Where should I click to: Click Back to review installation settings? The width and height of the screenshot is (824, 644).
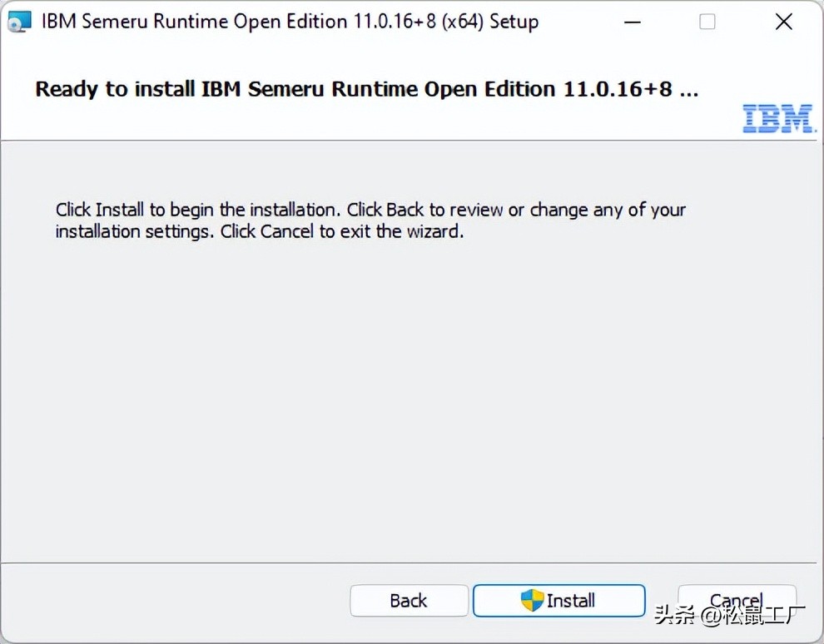(x=409, y=601)
